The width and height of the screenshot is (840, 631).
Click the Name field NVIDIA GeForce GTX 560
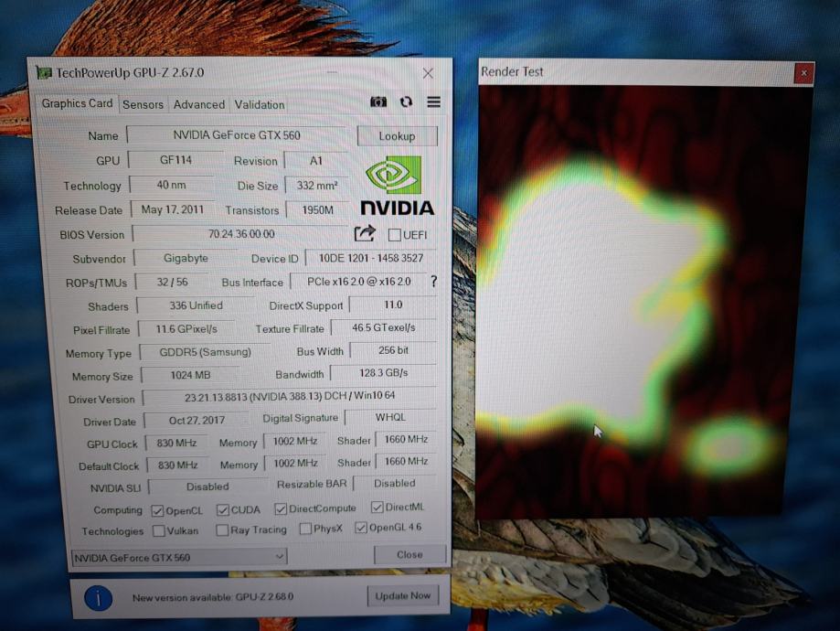point(236,135)
